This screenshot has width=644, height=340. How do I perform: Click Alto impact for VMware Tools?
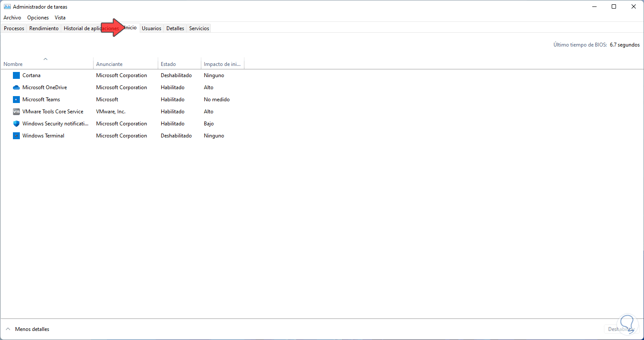209,112
